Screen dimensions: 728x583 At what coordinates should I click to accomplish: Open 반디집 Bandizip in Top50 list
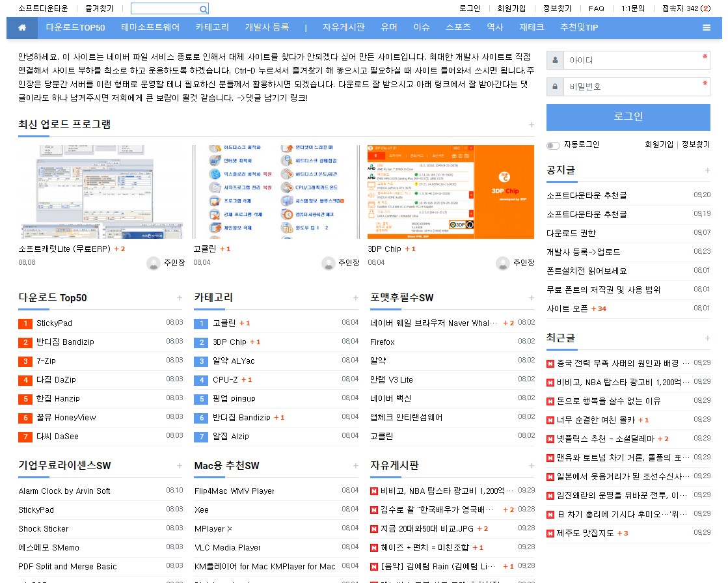pyautogui.click(x=66, y=342)
